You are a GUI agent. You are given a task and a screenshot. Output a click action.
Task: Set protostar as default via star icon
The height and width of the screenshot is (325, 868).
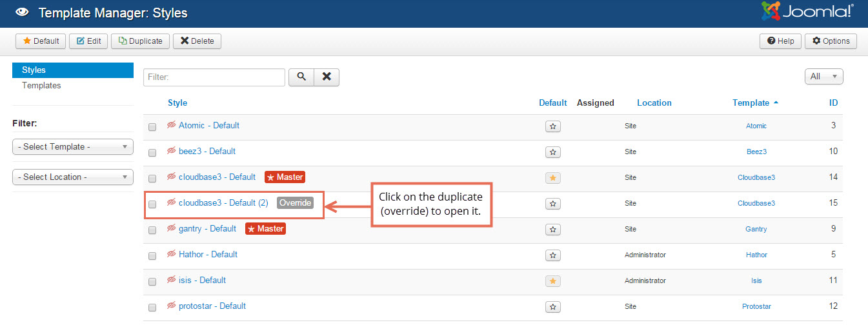(x=553, y=307)
